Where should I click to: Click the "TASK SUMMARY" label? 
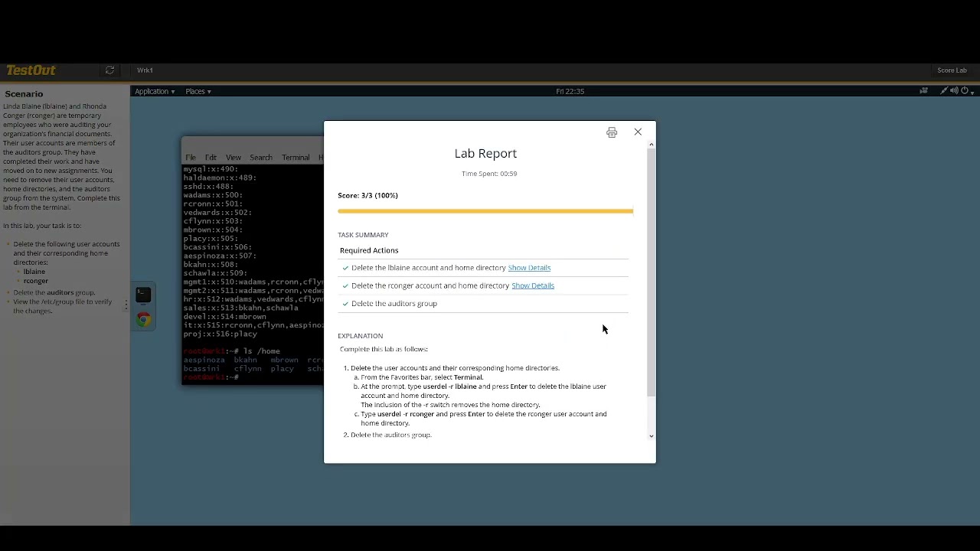pyautogui.click(x=363, y=235)
